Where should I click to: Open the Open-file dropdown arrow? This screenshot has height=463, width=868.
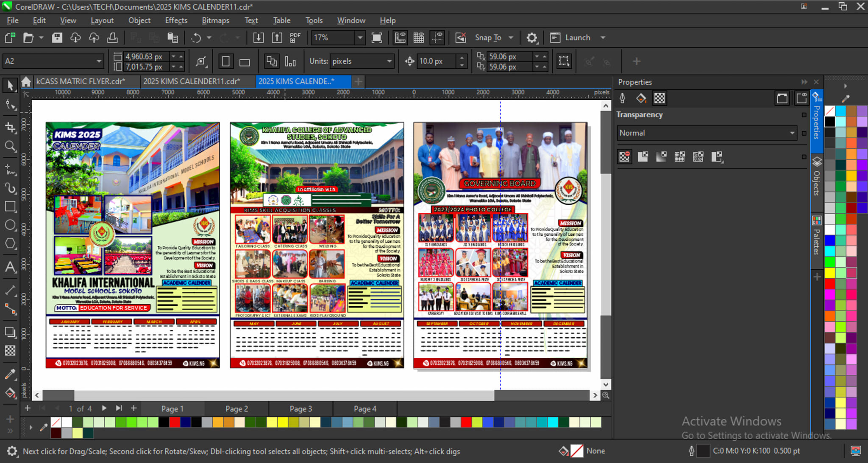coord(41,38)
